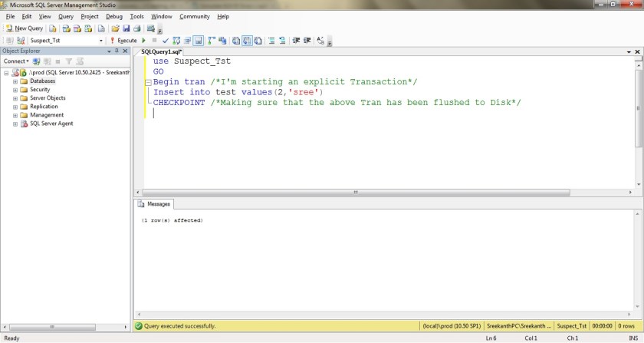644x343 pixels.
Task: Click the Save file floppy disk icon
Action: (x=127, y=28)
